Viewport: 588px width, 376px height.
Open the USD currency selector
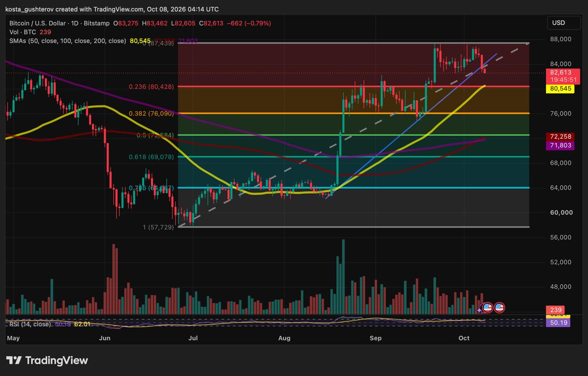pyautogui.click(x=565, y=23)
